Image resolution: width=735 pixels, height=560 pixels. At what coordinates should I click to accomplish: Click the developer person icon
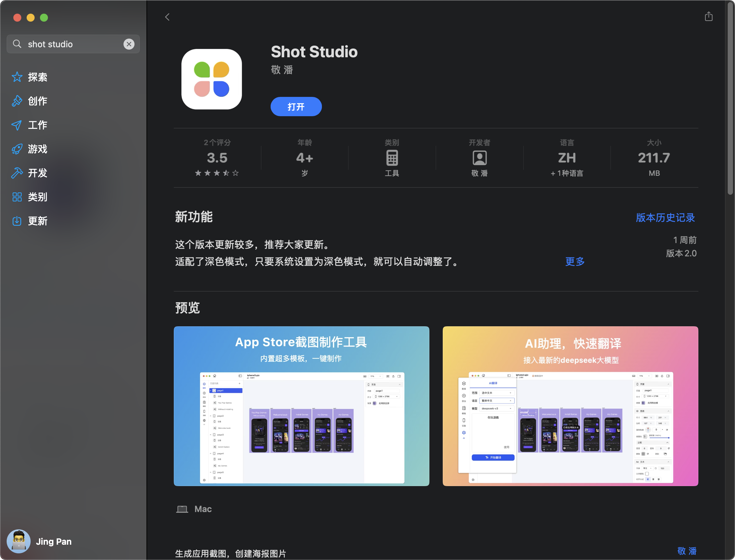pos(479,158)
